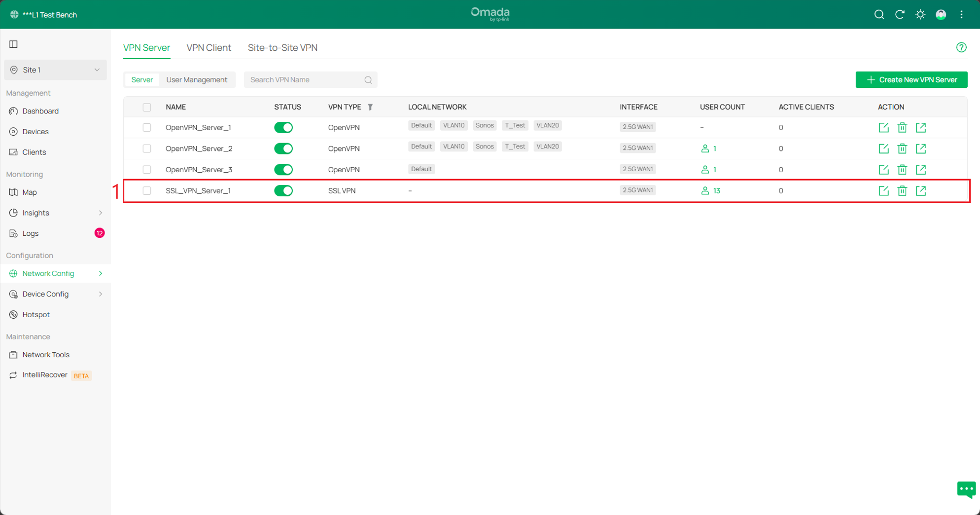Viewport: 980px width, 515px height.
Task: Switch to the Site-to-Site VPN tab
Action: pos(282,47)
